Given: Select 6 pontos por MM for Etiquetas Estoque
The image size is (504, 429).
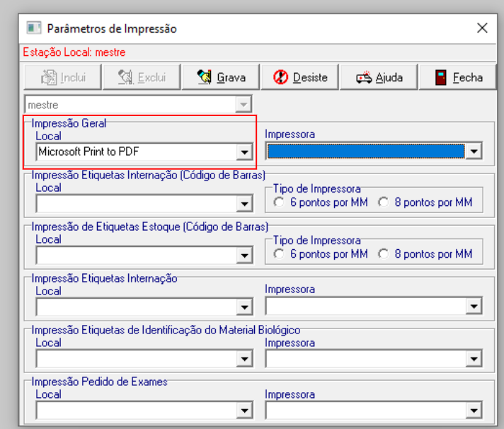Looking at the screenshot, I should tap(321, 254).
